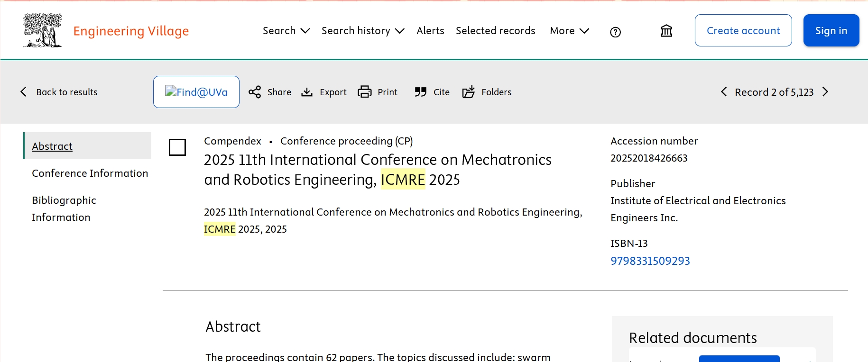This screenshot has height=362, width=868.
Task: Click the Print printer icon
Action: [x=364, y=92]
